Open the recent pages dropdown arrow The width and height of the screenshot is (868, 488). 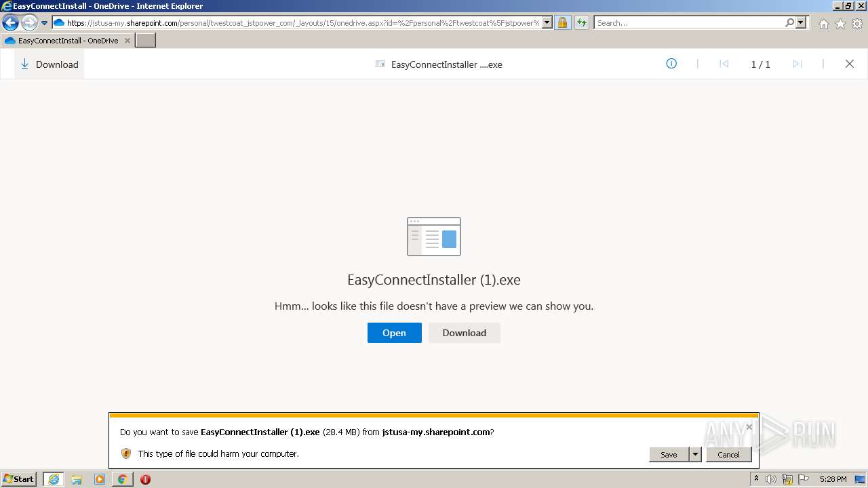45,23
